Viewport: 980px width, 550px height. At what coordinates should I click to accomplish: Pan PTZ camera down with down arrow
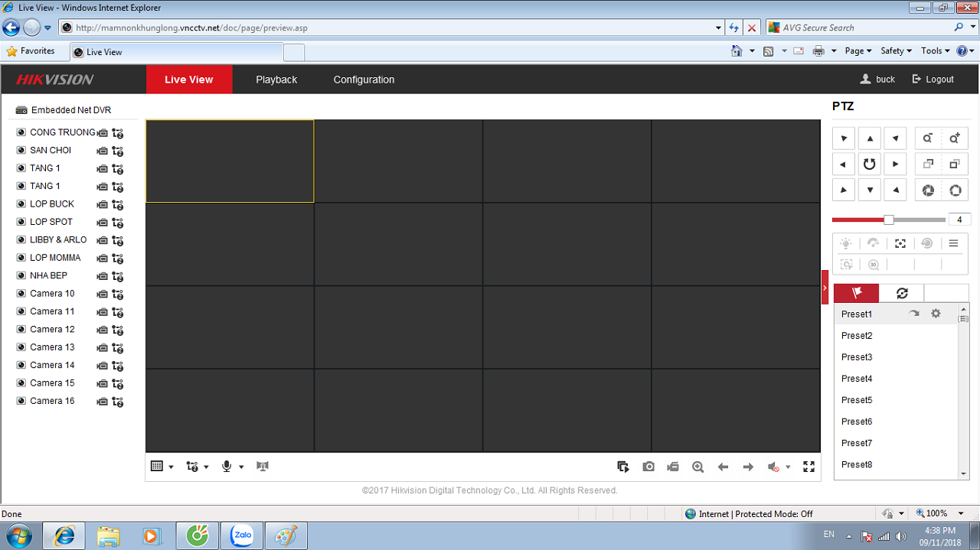(x=869, y=190)
